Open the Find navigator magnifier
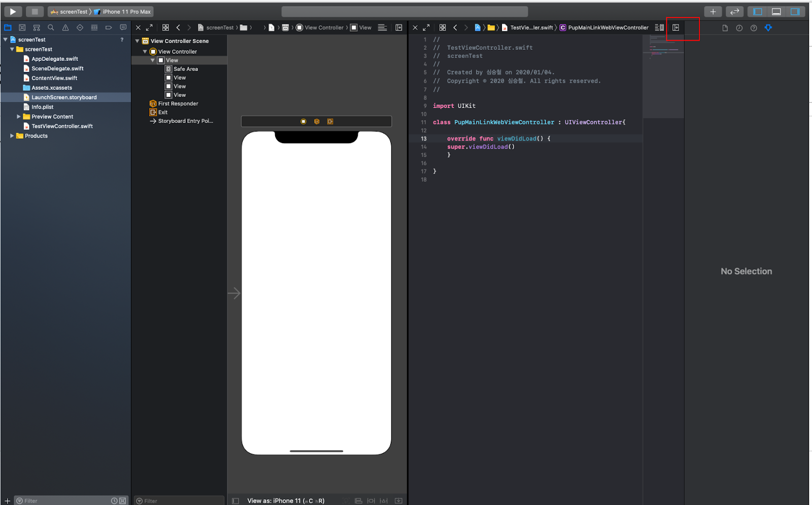Screen dimensions: 812x505 point(51,27)
